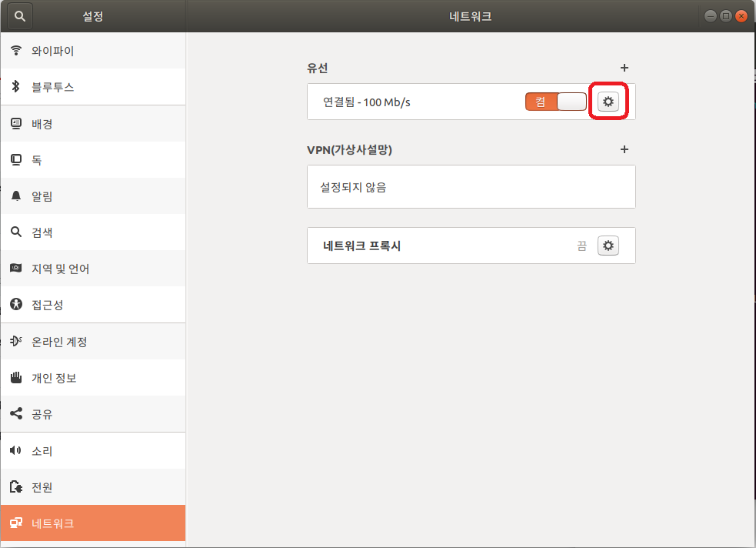The image size is (756, 548).
Task: Click the accessibility (접근성) person icon
Action: coord(16,304)
